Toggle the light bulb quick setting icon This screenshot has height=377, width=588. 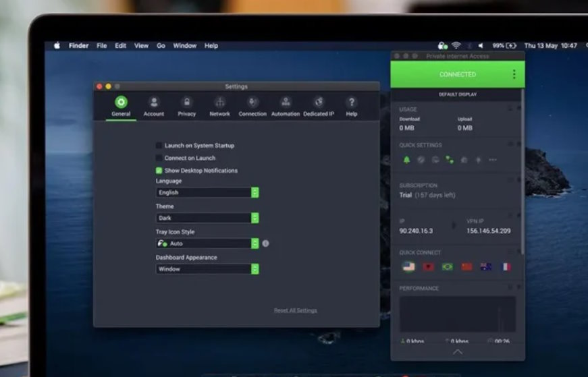click(478, 160)
